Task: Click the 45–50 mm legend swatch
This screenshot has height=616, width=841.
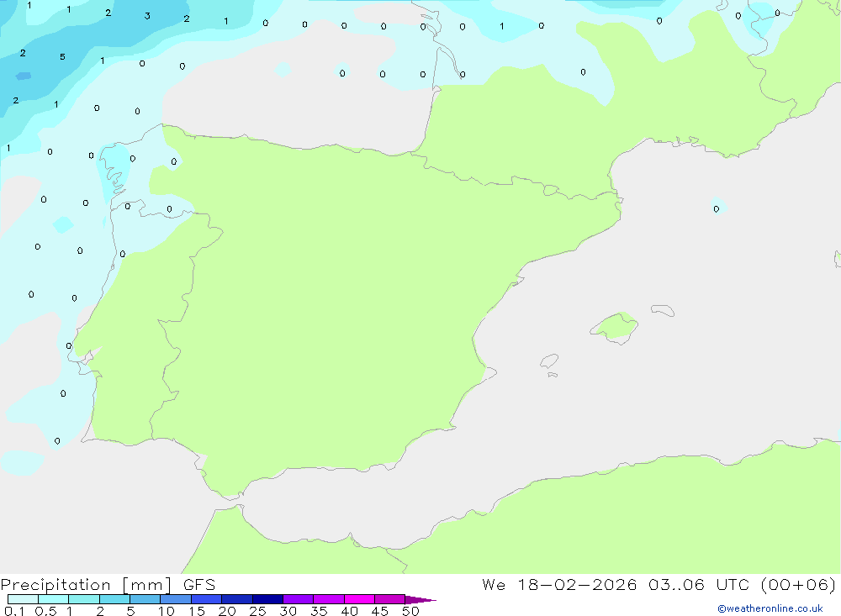Action: (x=390, y=599)
